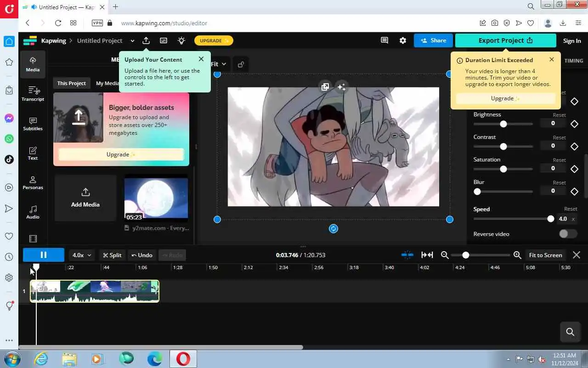Click the Fit to Screen button
Viewport: 588px width, 368px height.
[x=545, y=255]
